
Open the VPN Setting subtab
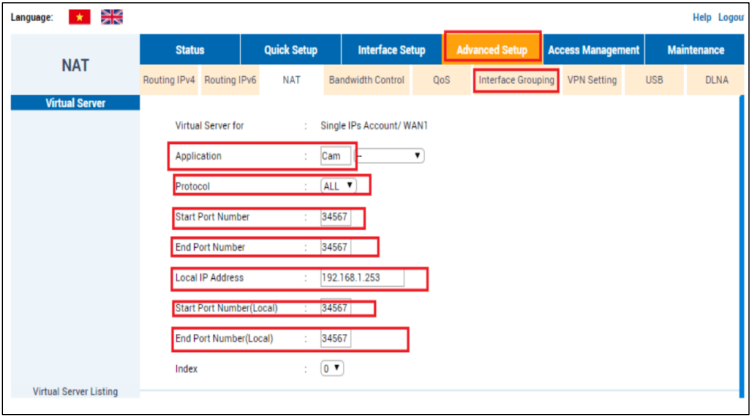coord(591,79)
